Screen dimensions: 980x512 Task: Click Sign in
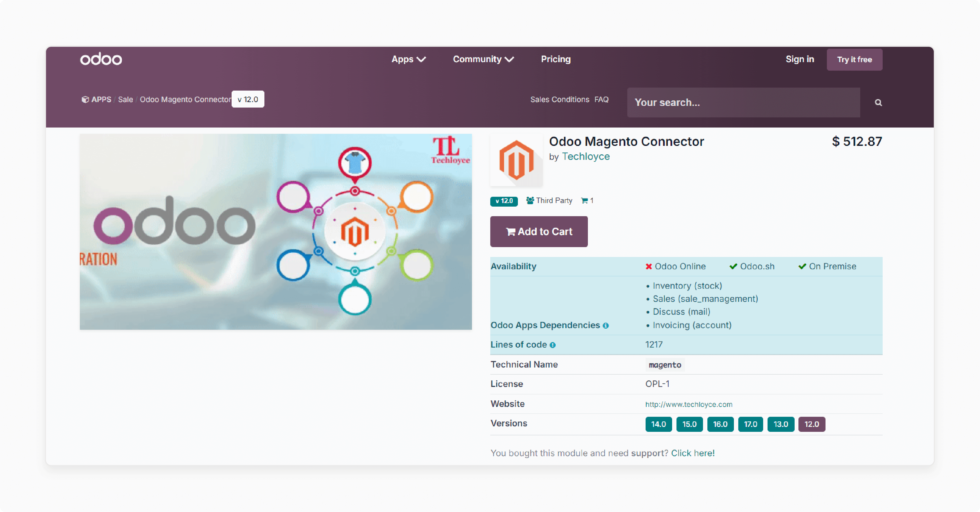click(x=800, y=59)
